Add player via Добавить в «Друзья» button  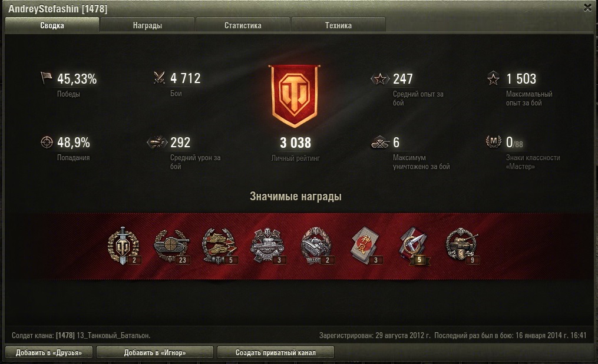click(49, 353)
